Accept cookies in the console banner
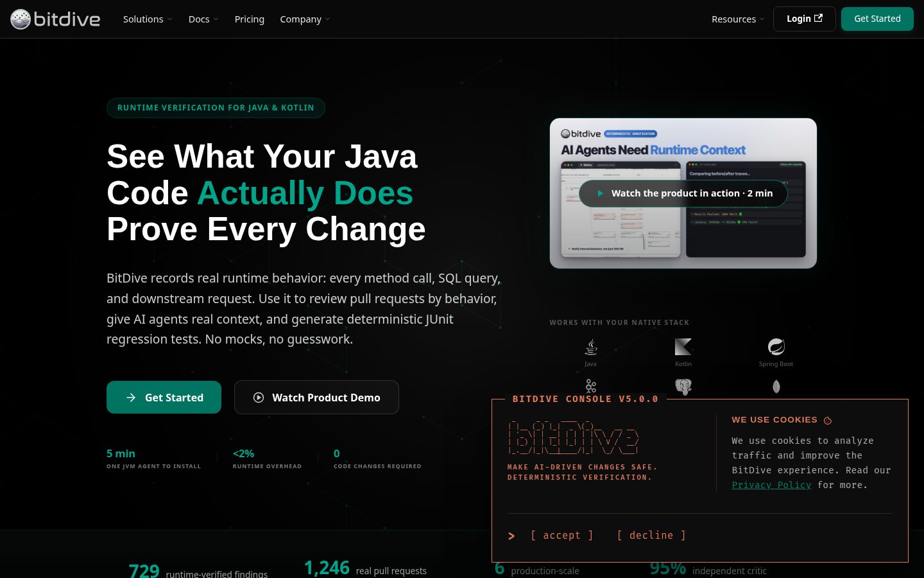Viewport: 924px width, 578px height. (562, 536)
